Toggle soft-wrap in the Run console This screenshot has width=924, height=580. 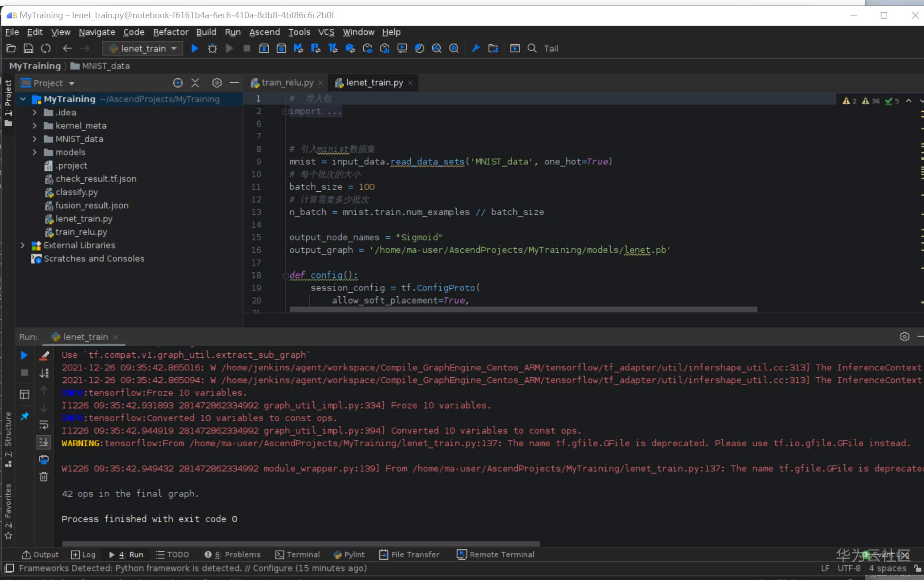pyautogui.click(x=44, y=425)
